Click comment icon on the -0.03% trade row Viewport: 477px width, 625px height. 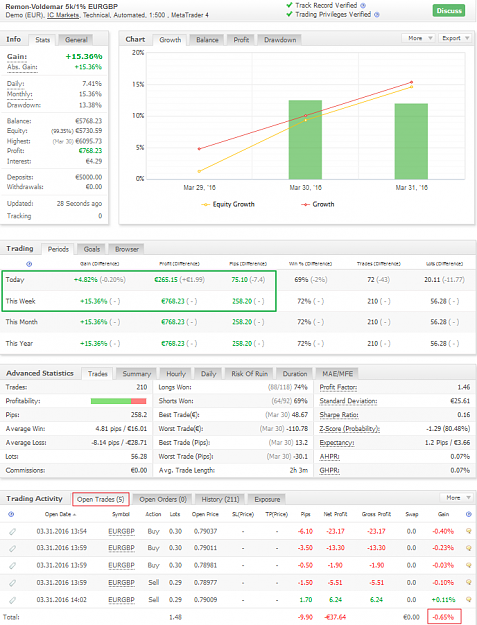coord(469,565)
